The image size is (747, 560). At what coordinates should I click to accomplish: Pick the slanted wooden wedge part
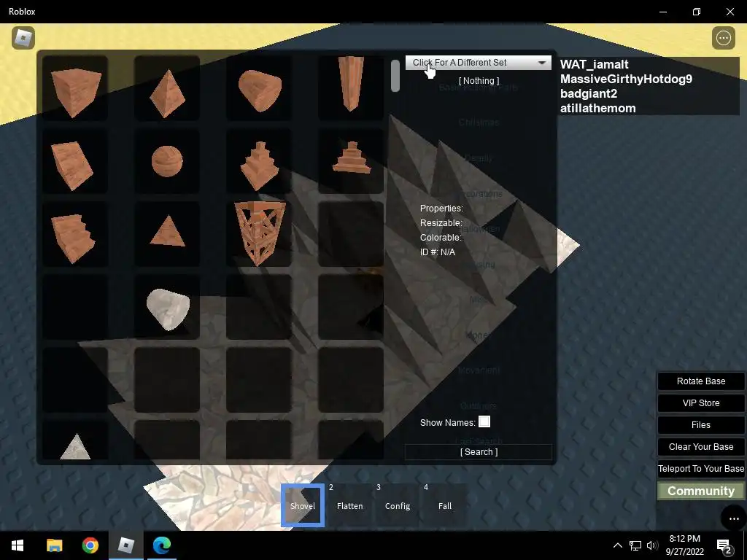click(75, 161)
